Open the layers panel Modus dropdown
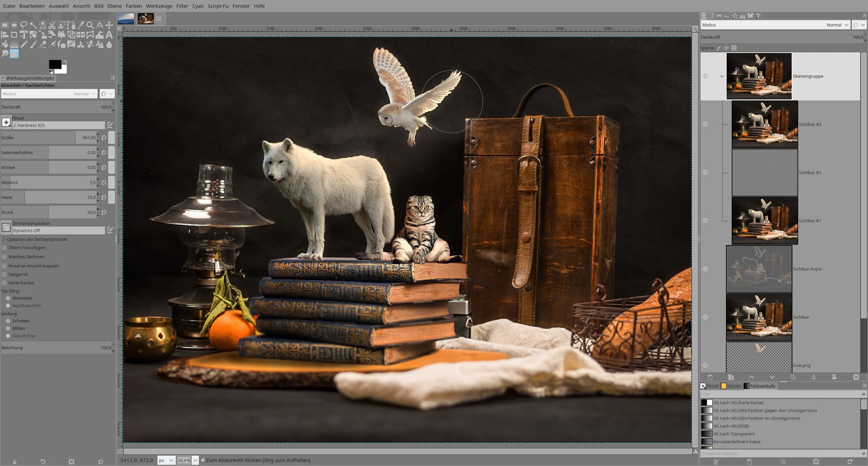This screenshot has width=868, height=466. pos(775,25)
